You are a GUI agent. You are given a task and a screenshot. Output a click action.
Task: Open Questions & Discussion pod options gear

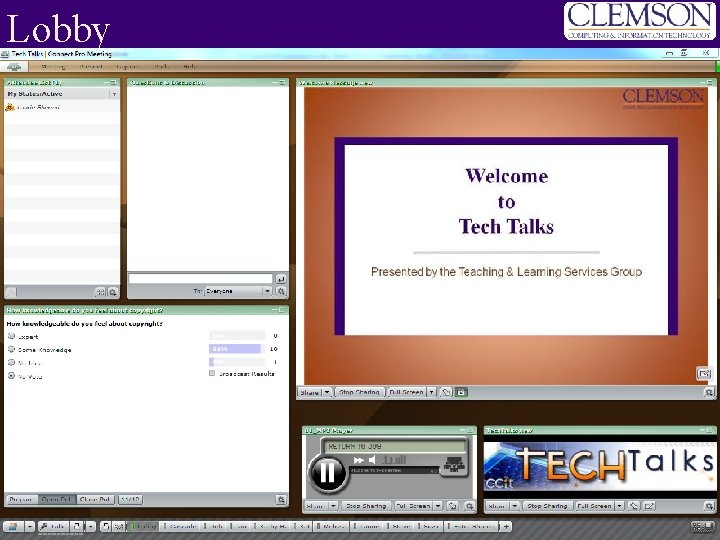pyautogui.click(x=281, y=291)
